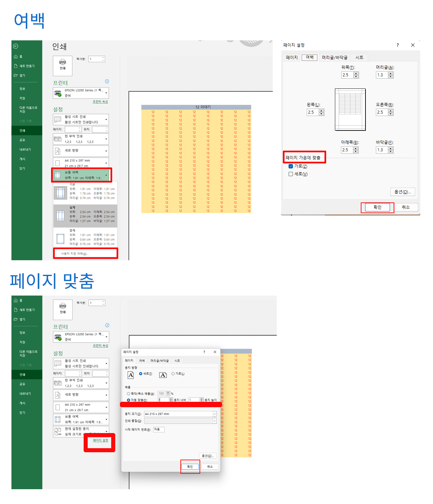Click the large Print (인쇄) printer icon

62,64
